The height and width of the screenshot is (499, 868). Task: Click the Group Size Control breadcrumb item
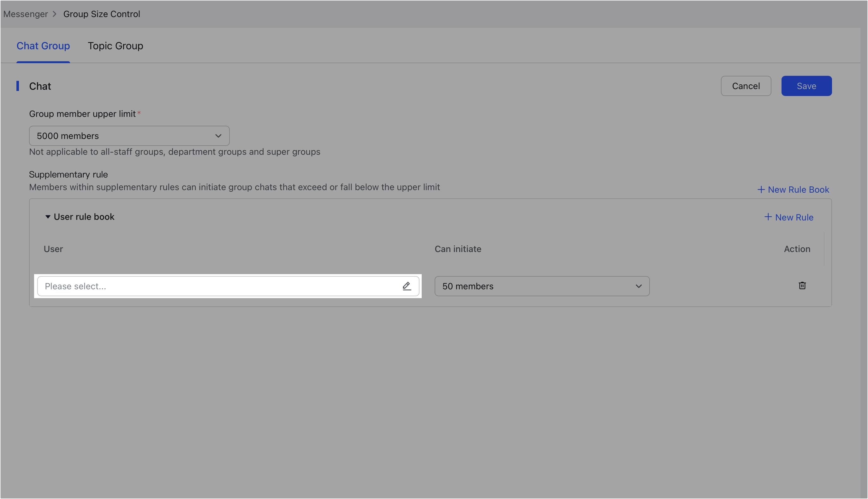tap(101, 14)
